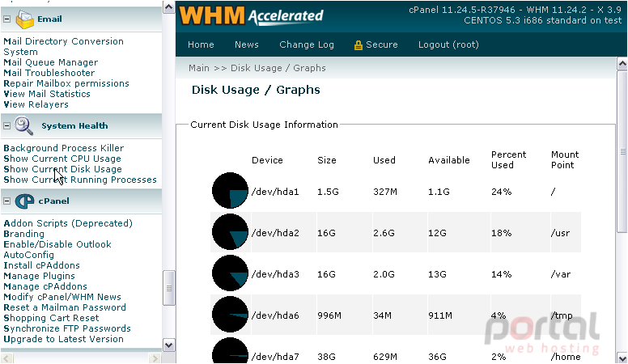Image resolution: width=628 pixels, height=364 pixels.
Task: Click main pane scrollbar down arrow
Action: coord(622,358)
